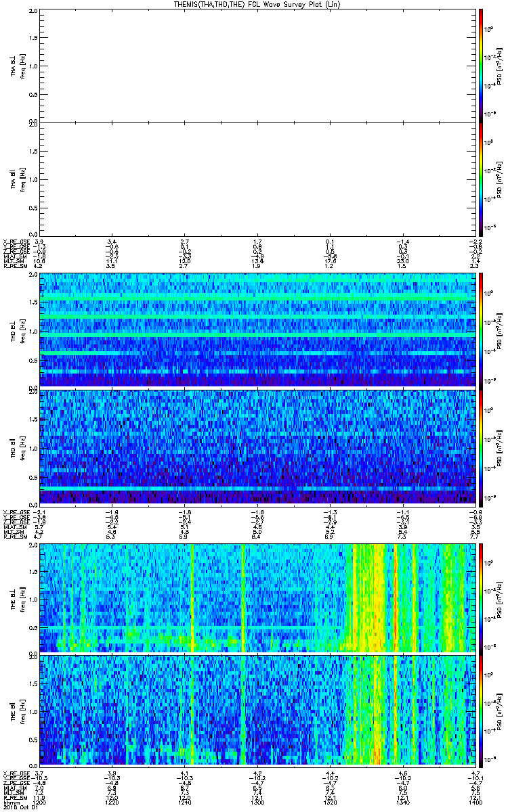Click the 1320 time tick label
Image resolution: width=508 pixels, height=812 pixels.
coord(330,801)
